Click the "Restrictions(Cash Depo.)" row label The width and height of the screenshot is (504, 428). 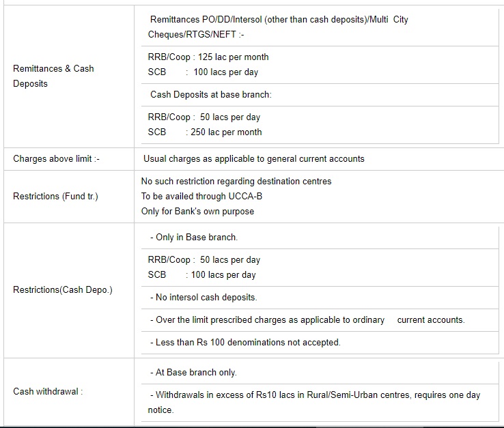pyautogui.click(x=63, y=289)
